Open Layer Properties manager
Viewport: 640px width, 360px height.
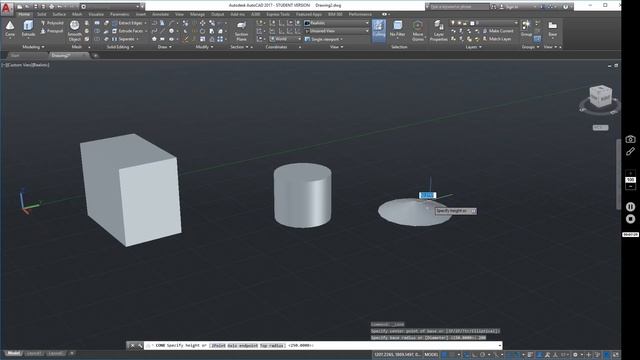(438, 31)
